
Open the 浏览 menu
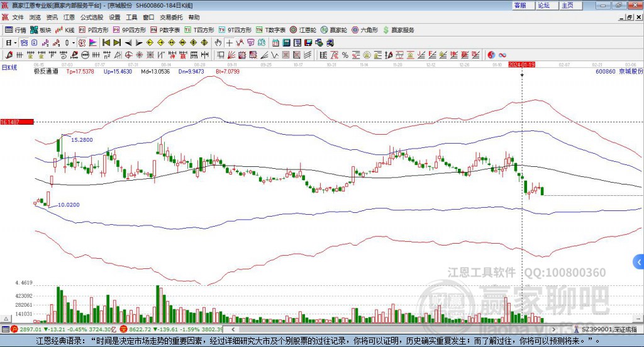pos(35,17)
